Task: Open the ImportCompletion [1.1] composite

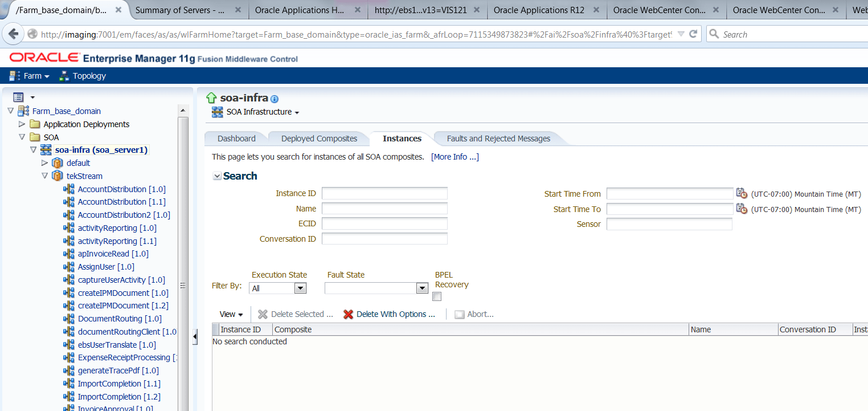Action: (x=119, y=384)
